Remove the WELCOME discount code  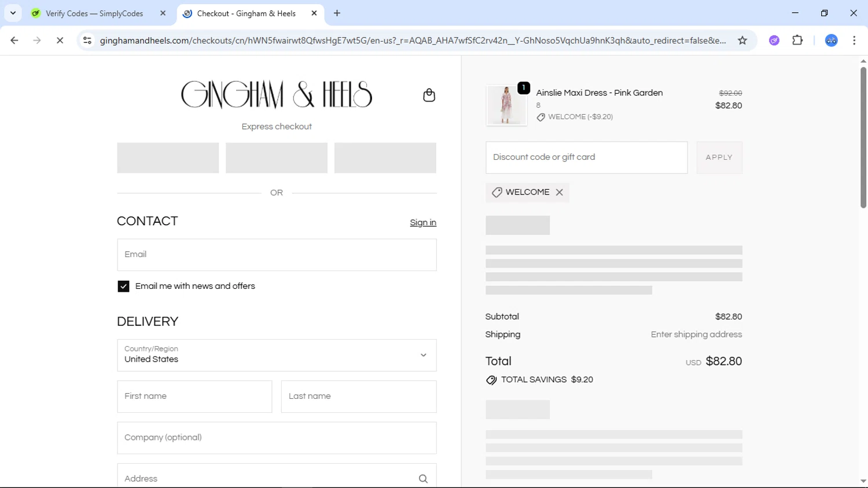(x=559, y=192)
